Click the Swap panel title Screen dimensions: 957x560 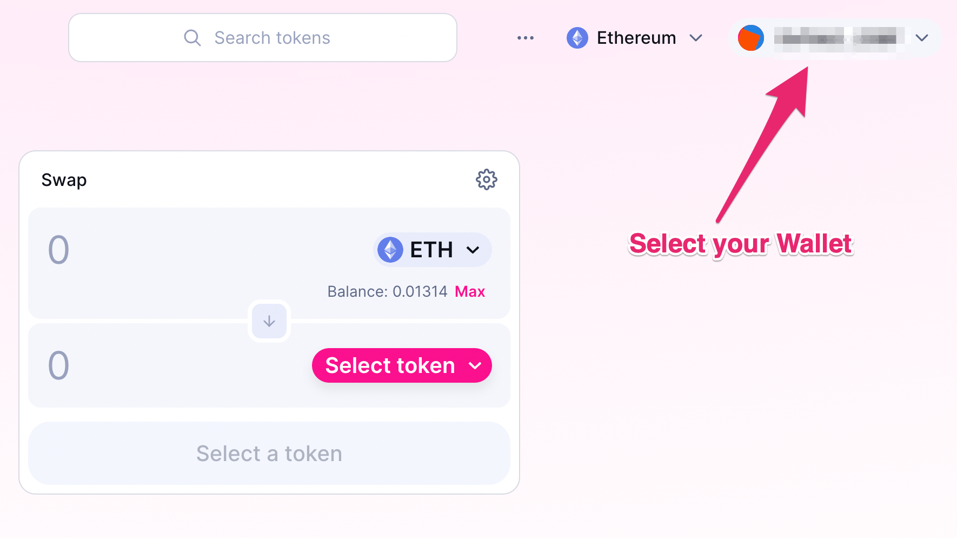click(64, 180)
